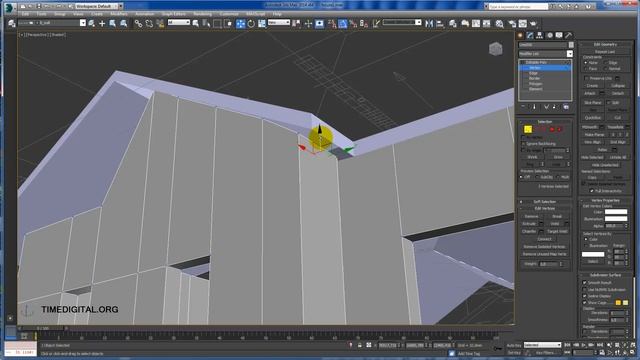640x360 pixels.
Task: Select the Select and Move tool
Action: tap(240, 23)
